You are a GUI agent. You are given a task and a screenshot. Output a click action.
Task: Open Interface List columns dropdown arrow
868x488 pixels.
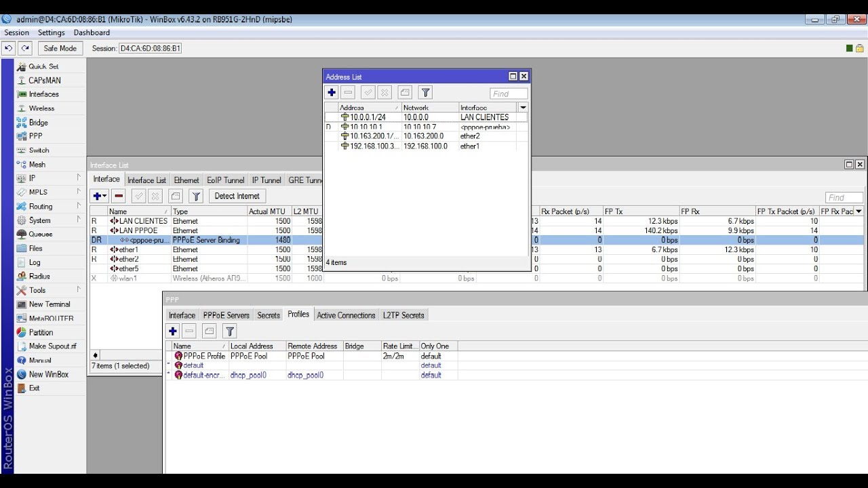pyautogui.click(x=859, y=211)
